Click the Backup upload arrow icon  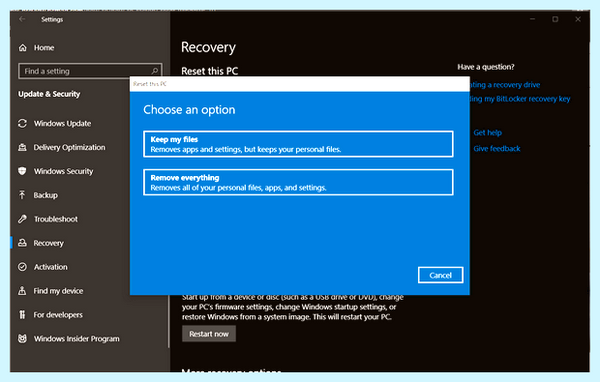23,195
